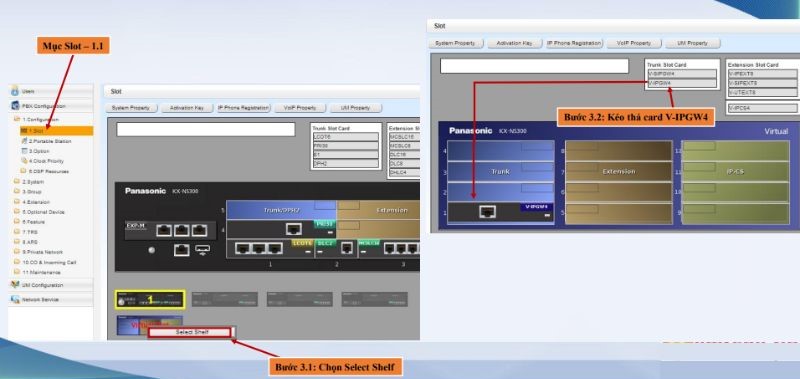The height and width of the screenshot is (379, 800).
Task: Click the V-IPGW4 card port icon in slot 1
Action: coord(487,212)
